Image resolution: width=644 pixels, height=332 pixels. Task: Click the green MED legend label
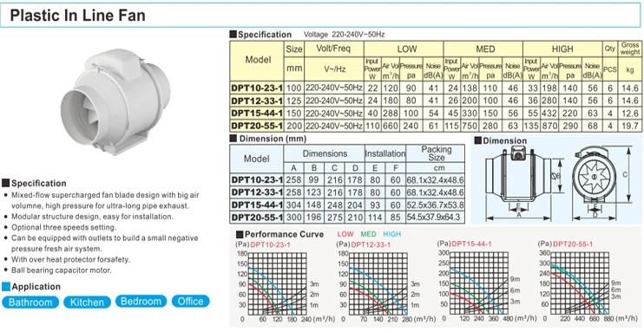368,234
